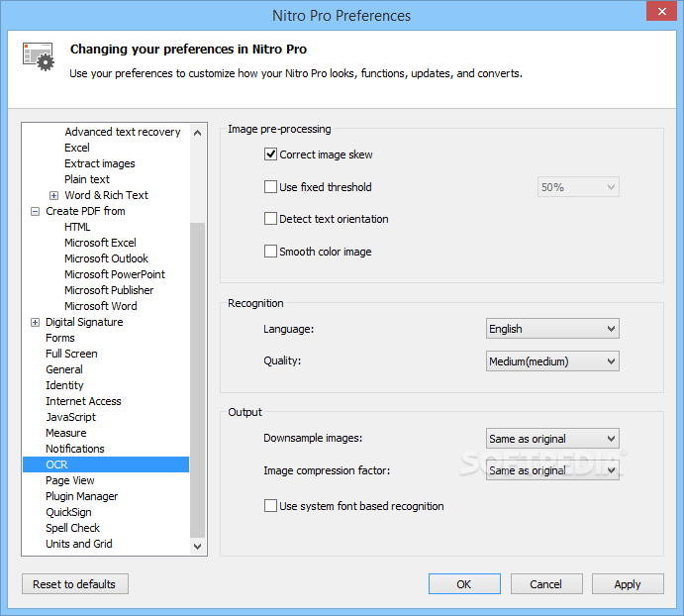Open the Quality dropdown showing Medium
The width and height of the screenshot is (684, 616).
pos(552,361)
